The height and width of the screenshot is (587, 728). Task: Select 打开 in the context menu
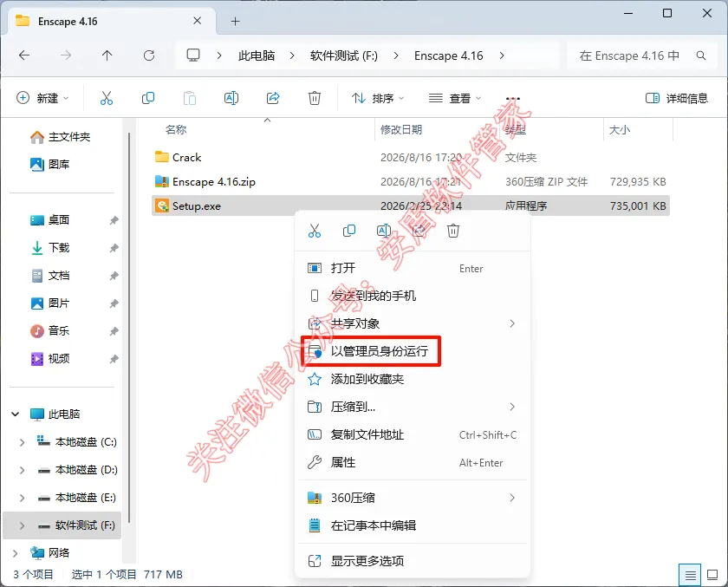pos(413,268)
